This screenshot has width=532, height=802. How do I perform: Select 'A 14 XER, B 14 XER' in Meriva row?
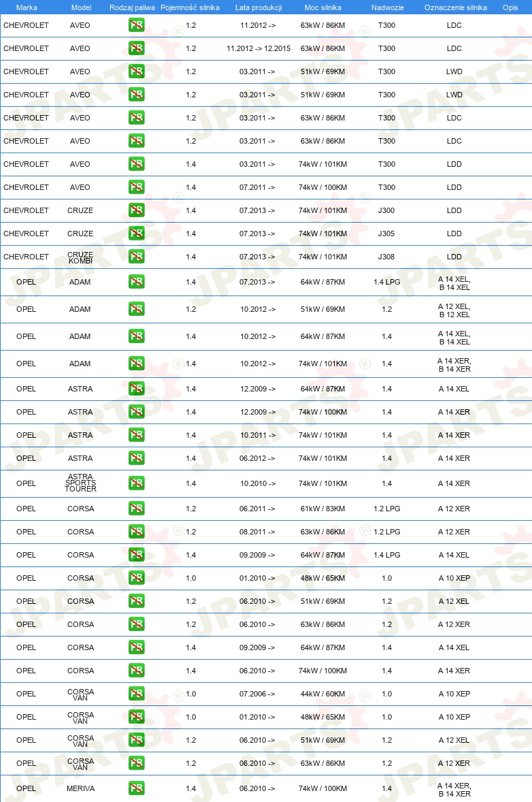454,790
